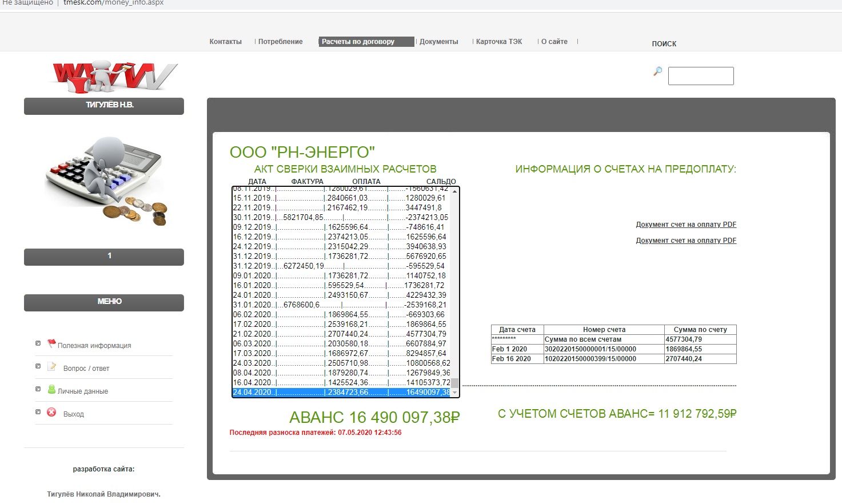
Task: Click the magnifier search icon
Action: click(x=657, y=71)
